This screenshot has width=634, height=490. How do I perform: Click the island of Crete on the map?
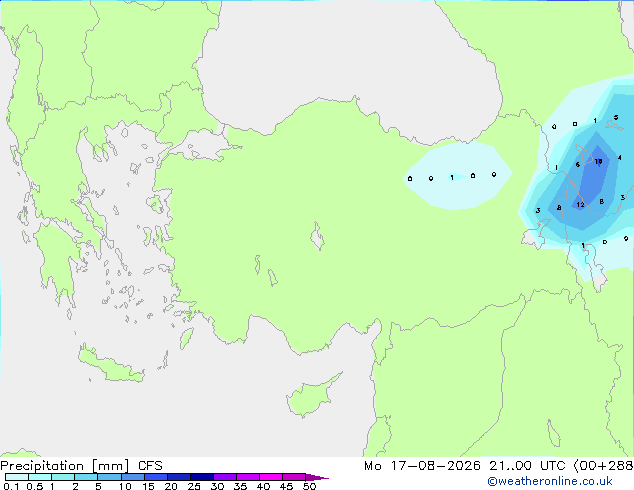[109, 365]
